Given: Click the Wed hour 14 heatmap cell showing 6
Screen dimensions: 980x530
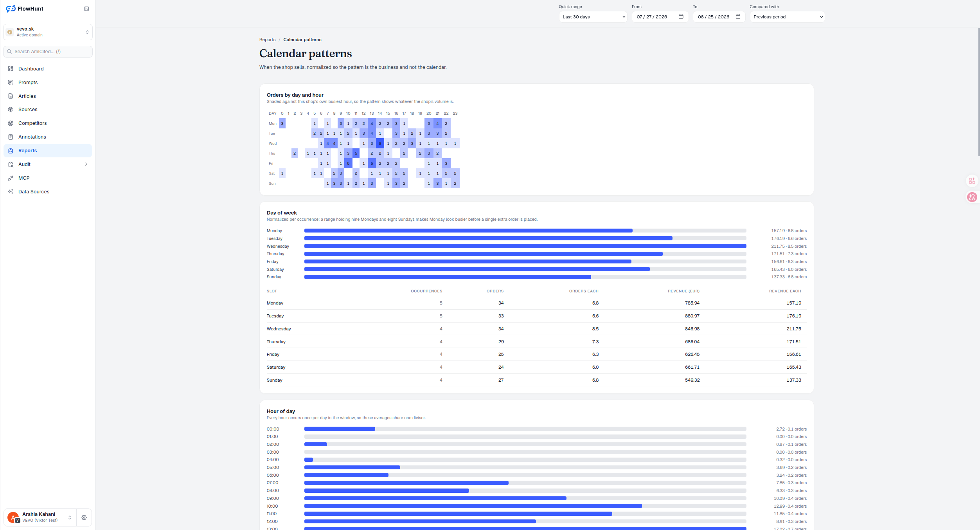Looking at the screenshot, I should (380, 144).
